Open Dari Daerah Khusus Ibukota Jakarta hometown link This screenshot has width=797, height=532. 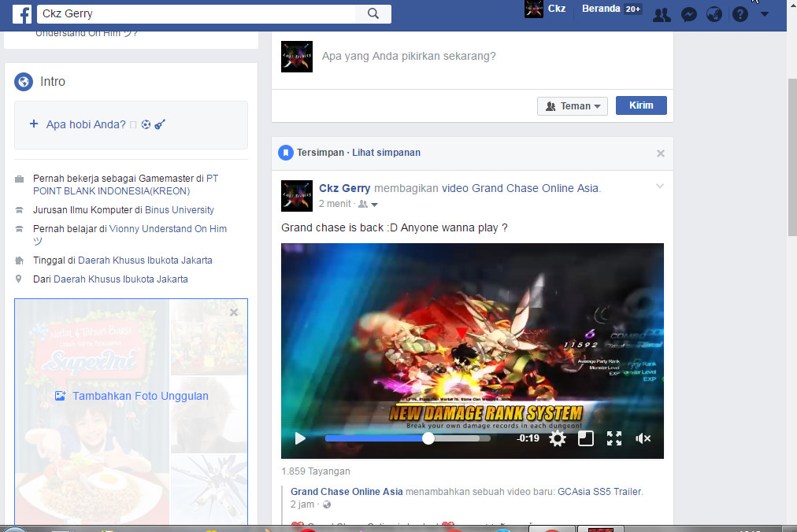pyautogui.click(x=120, y=279)
